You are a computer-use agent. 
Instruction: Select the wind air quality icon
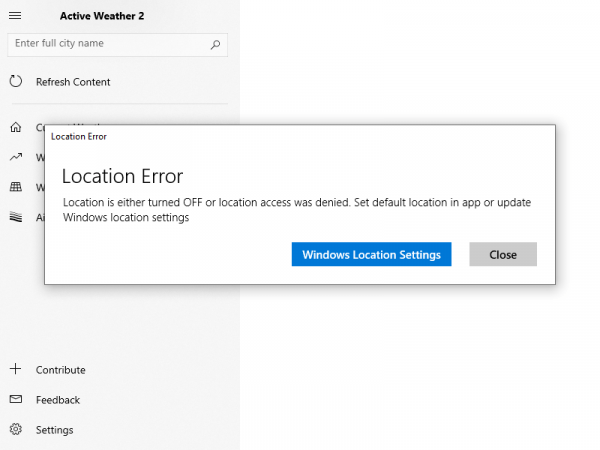(x=16, y=217)
